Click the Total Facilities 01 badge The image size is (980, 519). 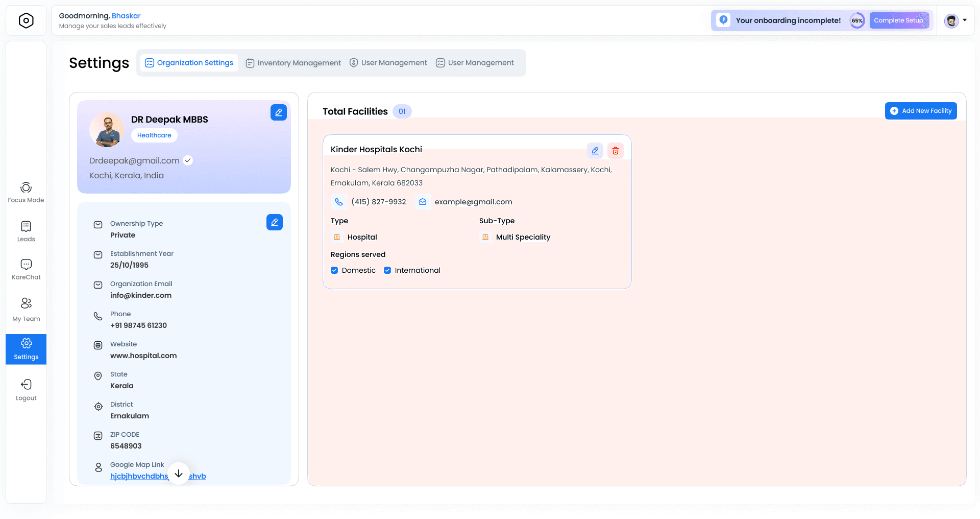402,111
